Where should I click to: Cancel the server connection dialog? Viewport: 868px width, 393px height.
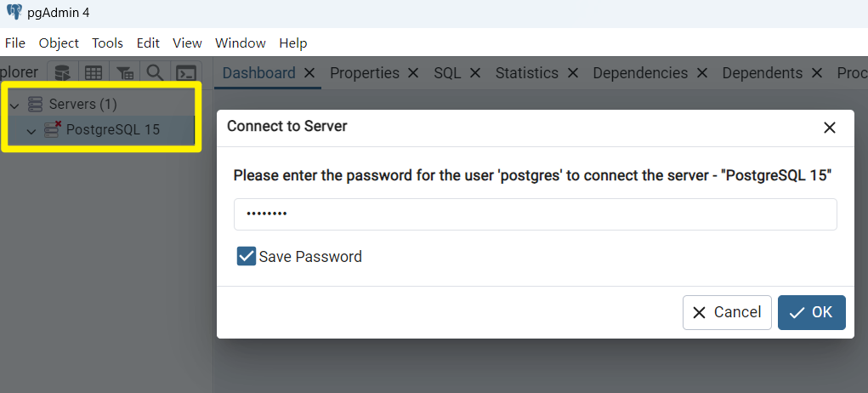coord(727,312)
